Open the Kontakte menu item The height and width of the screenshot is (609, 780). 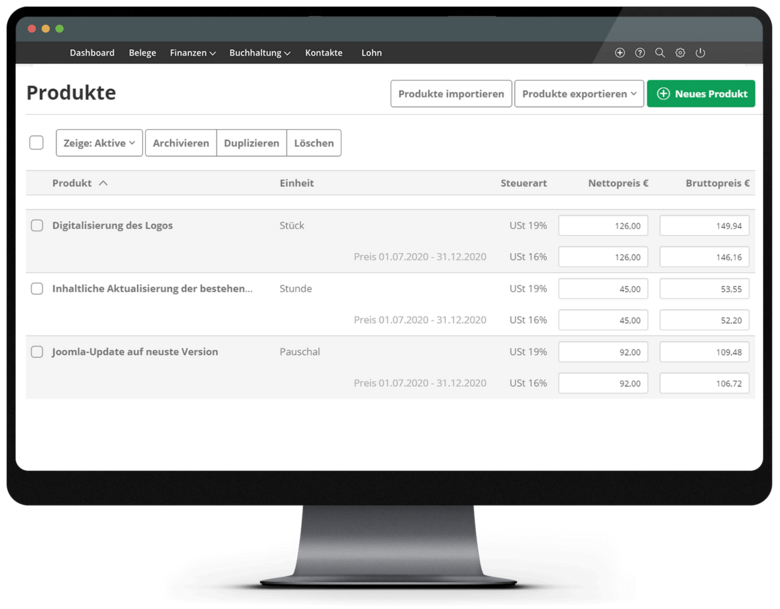(323, 53)
